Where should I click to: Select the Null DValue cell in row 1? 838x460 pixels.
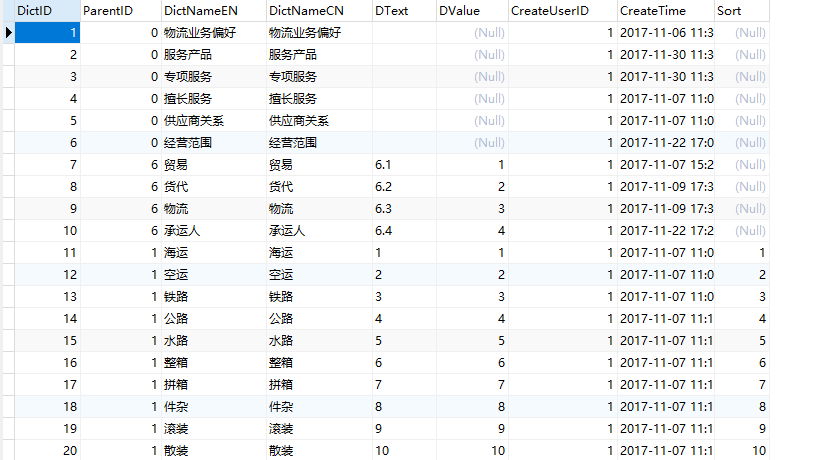point(472,33)
